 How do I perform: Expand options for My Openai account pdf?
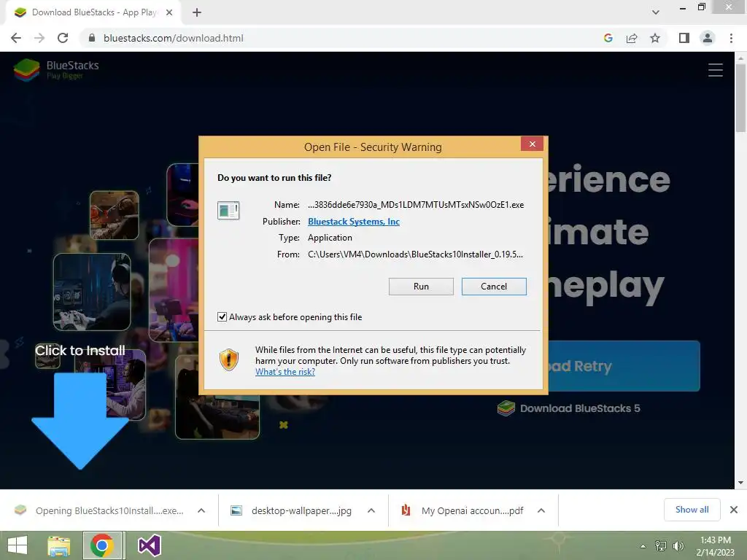pyautogui.click(x=541, y=510)
